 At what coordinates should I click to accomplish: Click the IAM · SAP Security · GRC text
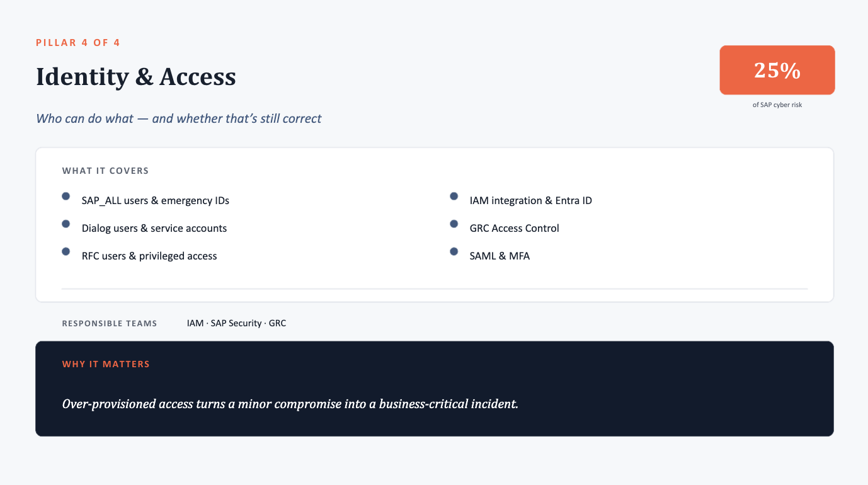236,323
